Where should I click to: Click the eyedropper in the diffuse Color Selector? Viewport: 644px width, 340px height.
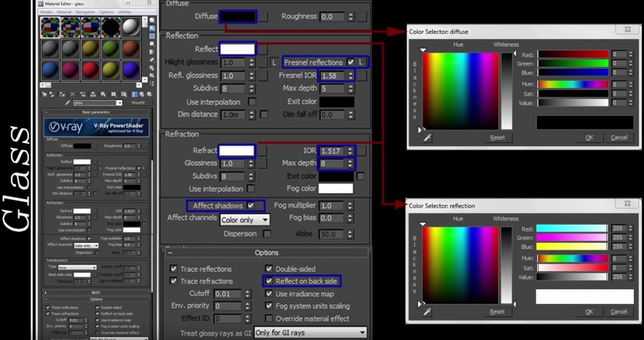pos(428,137)
